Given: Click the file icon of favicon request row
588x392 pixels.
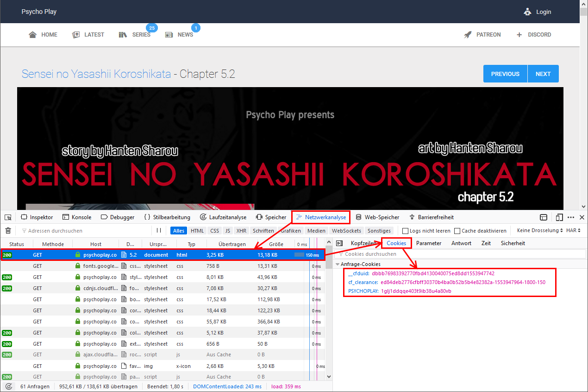Looking at the screenshot, I should (124, 366).
